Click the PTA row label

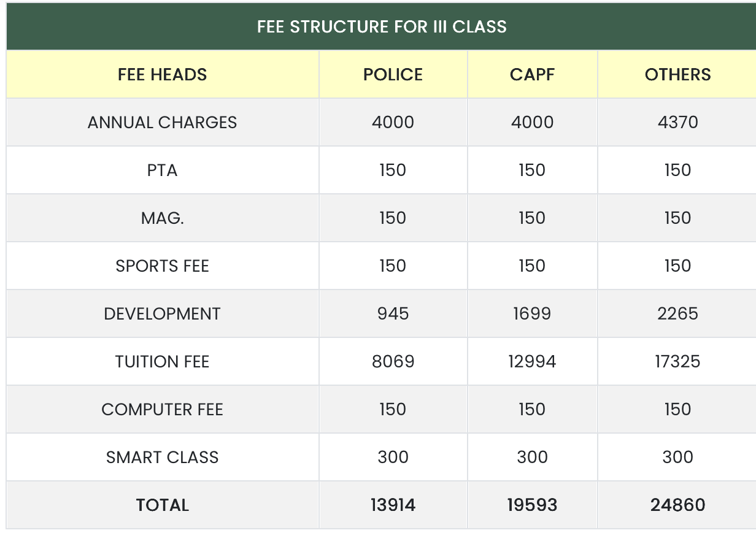click(x=163, y=171)
